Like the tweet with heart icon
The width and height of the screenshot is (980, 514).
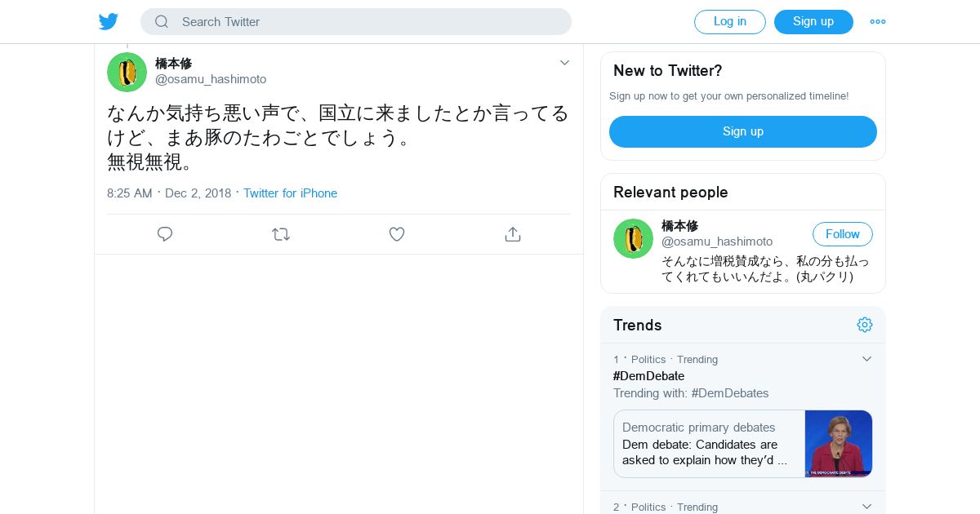pos(397,234)
